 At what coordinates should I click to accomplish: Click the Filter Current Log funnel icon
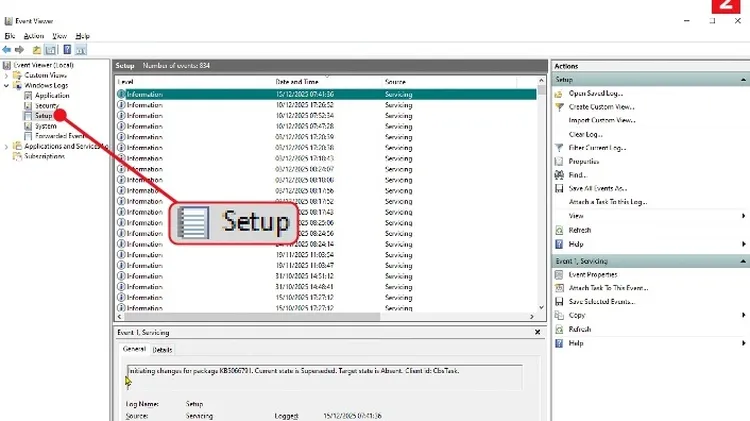560,148
